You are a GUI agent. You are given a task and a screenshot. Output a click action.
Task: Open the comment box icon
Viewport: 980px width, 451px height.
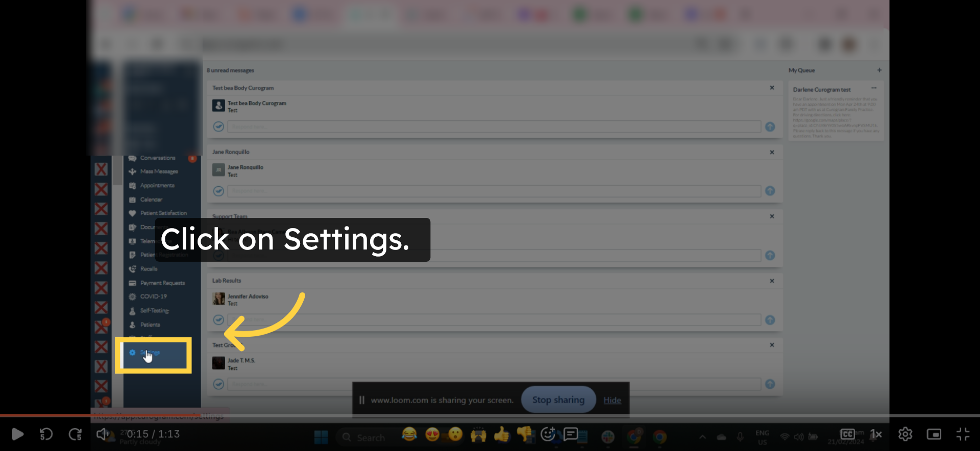571,434
